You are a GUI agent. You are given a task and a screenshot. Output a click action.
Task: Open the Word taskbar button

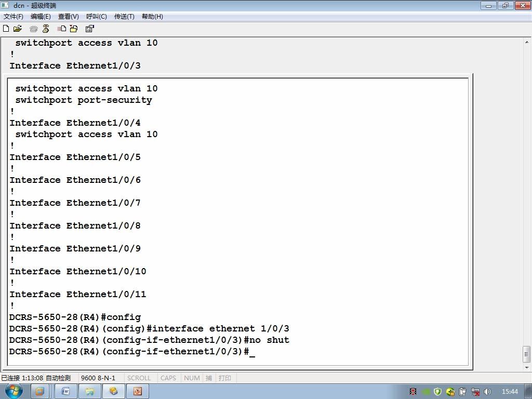66,392
